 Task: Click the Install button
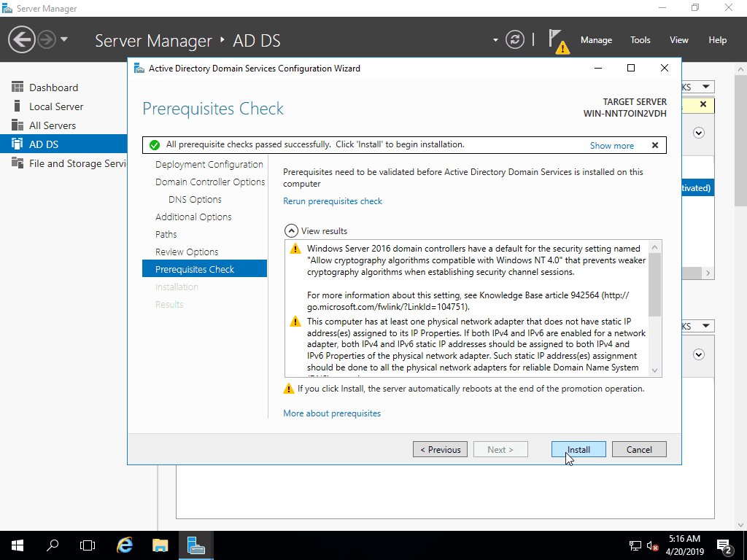pos(578,449)
